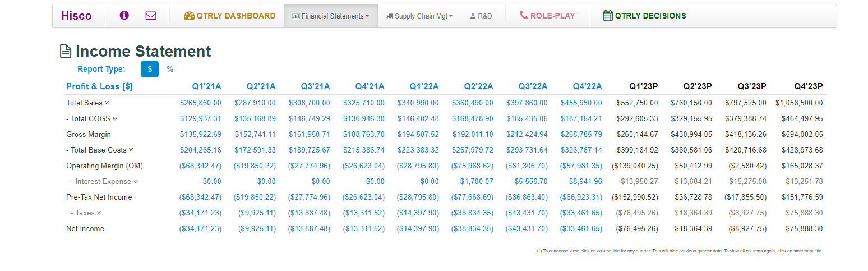The width and height of the screenshot is (868, 271).
Task: Open the envelope messages icon
Action: point(151,16)
